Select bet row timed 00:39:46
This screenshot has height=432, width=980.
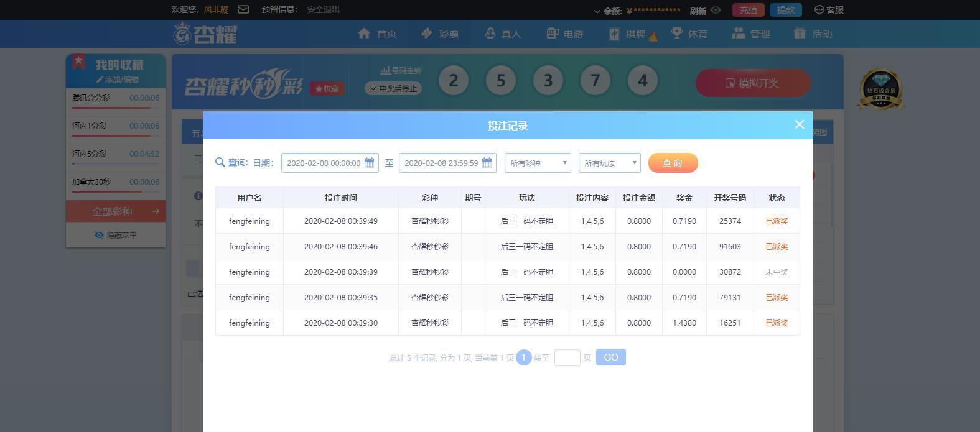(508, 246)
